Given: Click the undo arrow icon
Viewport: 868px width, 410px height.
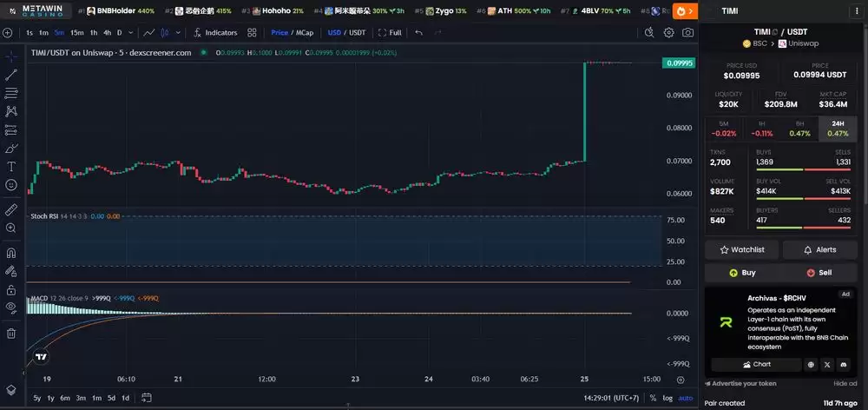Looking at the screenshot, I should click(418, 33).
